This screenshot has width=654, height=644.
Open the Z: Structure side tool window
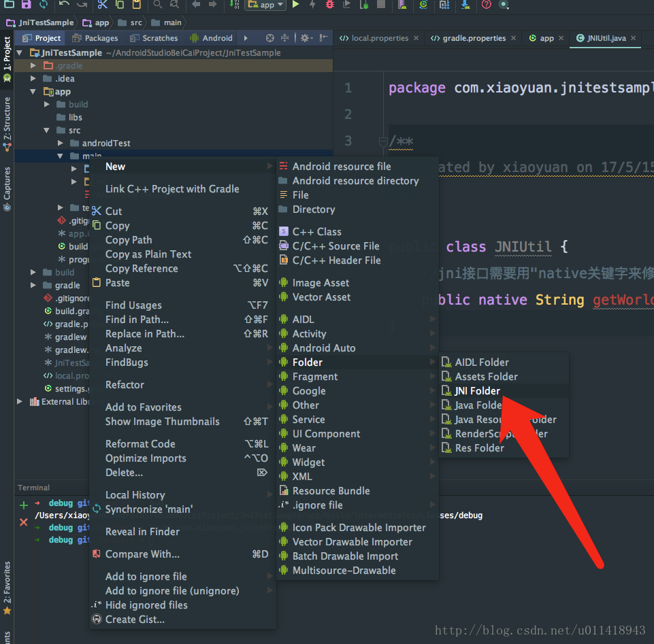pyautogui.click(x=7, y=124)
